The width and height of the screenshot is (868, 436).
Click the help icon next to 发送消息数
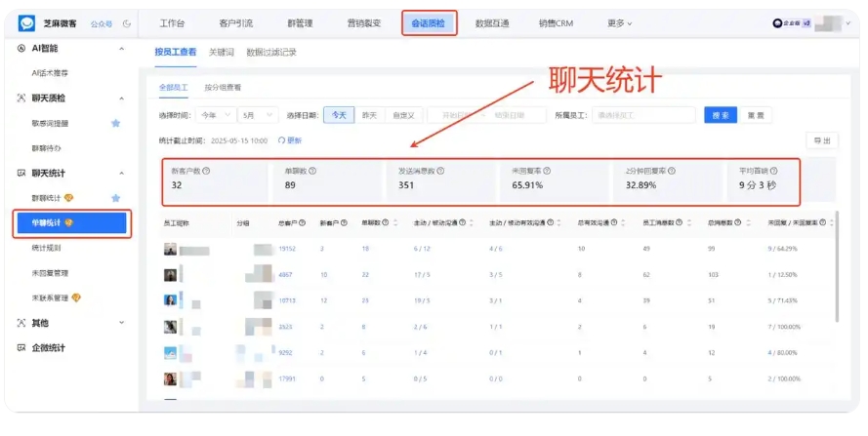tap(440, 171)
